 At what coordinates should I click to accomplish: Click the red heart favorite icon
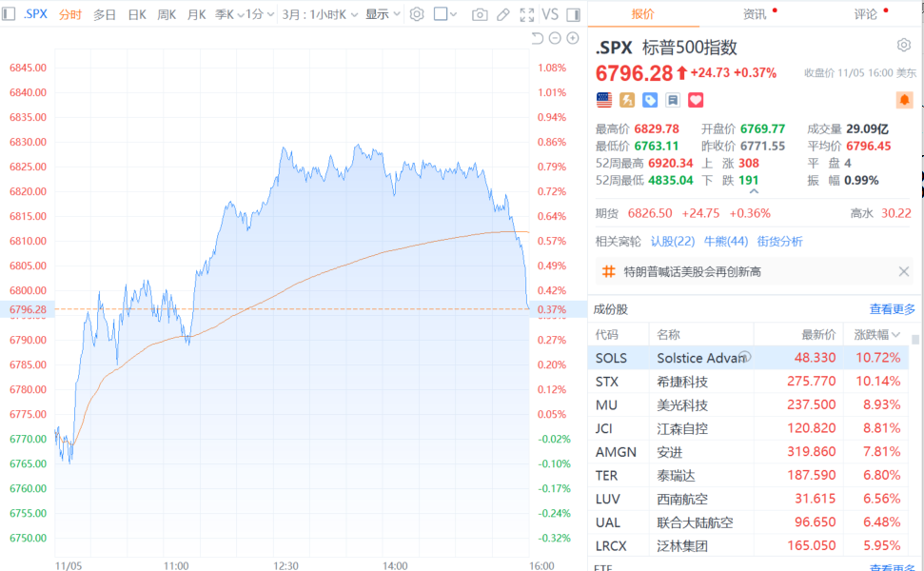pyautogui.click(x=696, y=100)
